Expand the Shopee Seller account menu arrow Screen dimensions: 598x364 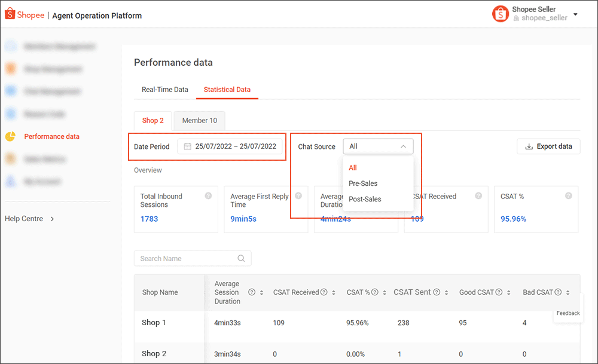point(575,13)
